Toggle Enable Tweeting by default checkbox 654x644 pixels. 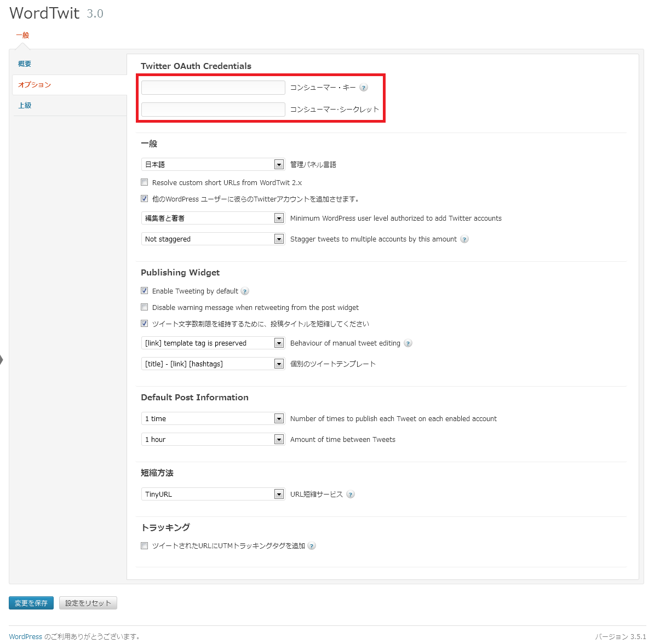tap(144, 291)
